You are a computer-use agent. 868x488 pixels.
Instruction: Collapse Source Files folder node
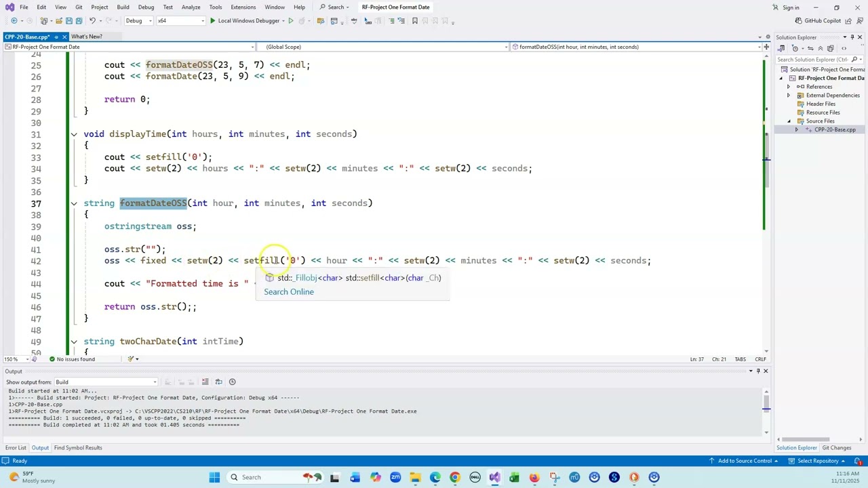[x=789, y=121]
